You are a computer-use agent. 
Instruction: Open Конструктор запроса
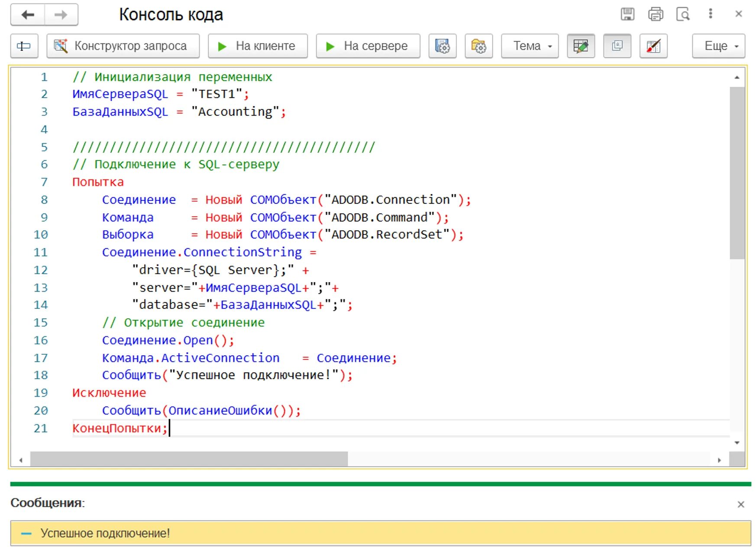(123, 46)
